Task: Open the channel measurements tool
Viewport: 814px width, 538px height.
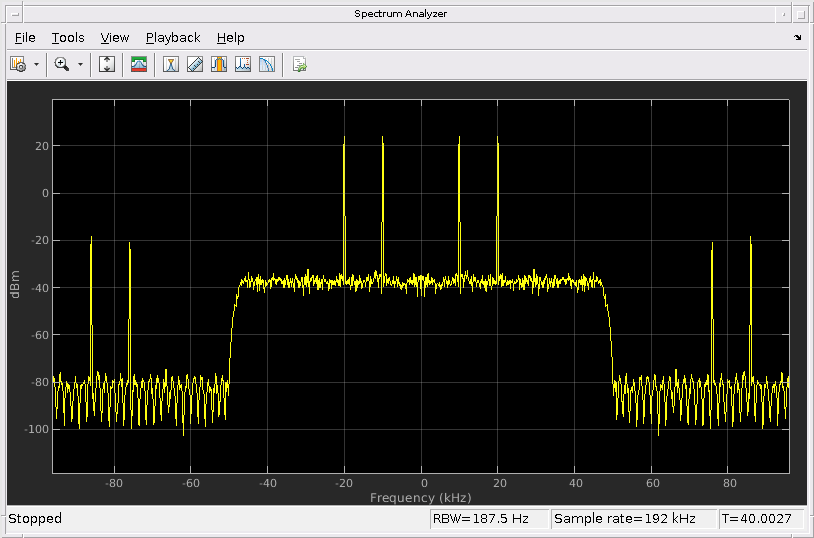Action: 219,64
